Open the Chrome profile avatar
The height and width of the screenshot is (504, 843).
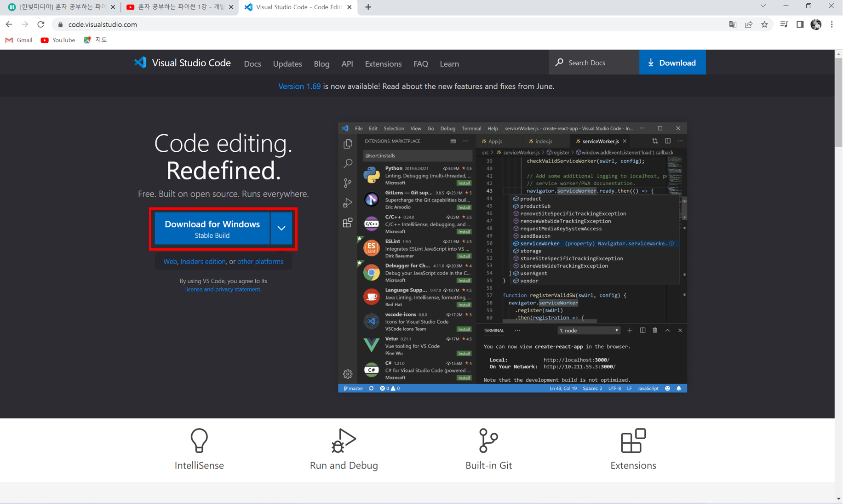click(x=816, y=24)
